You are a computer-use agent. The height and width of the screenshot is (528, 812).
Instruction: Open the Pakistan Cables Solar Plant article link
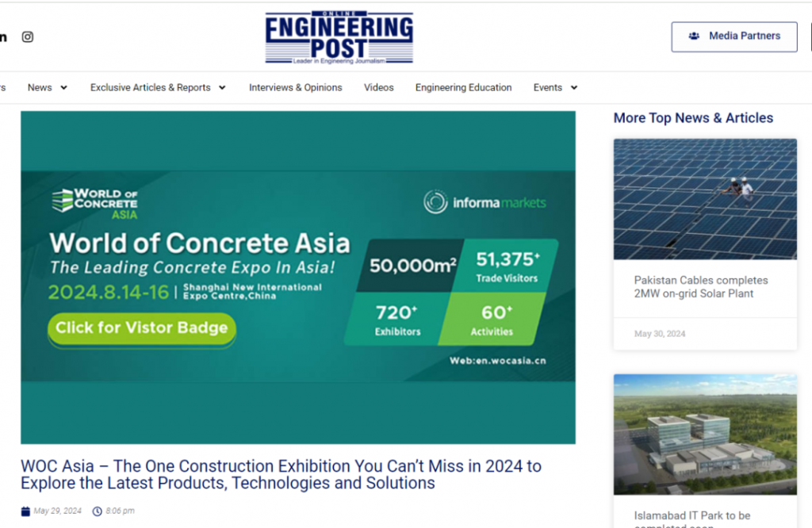click(x=700, y=287)
